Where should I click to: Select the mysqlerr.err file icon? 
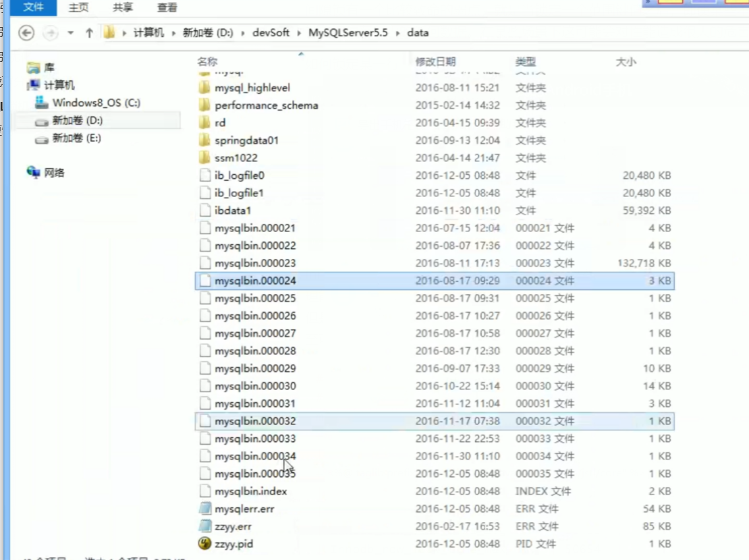coord(205,509)
